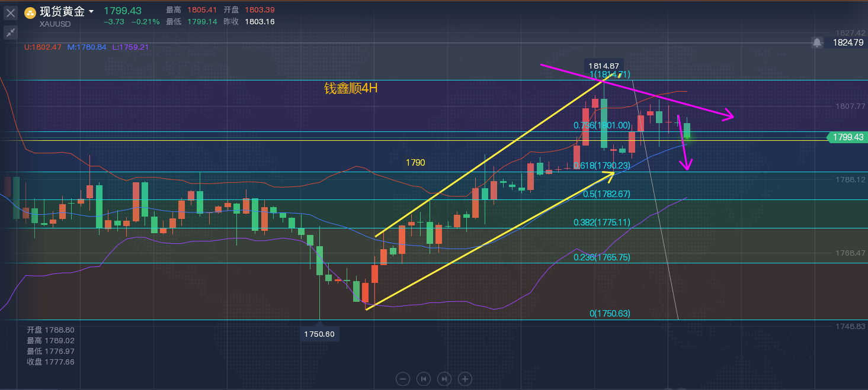The width and height of the screenshot is (868, 390).
Task: Click the 最高 1789.02 candle info
Action: [x=50, y=340]
